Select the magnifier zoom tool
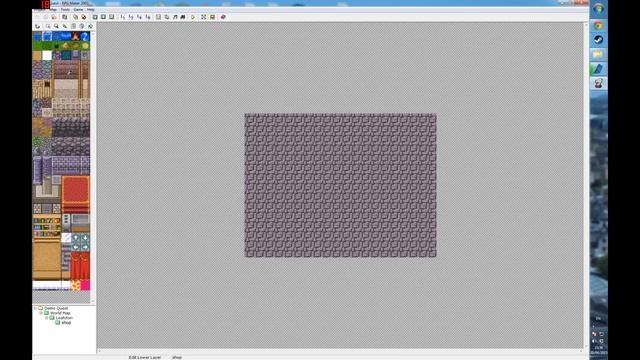Screen dimensions: 640x360 pos(56,26)
